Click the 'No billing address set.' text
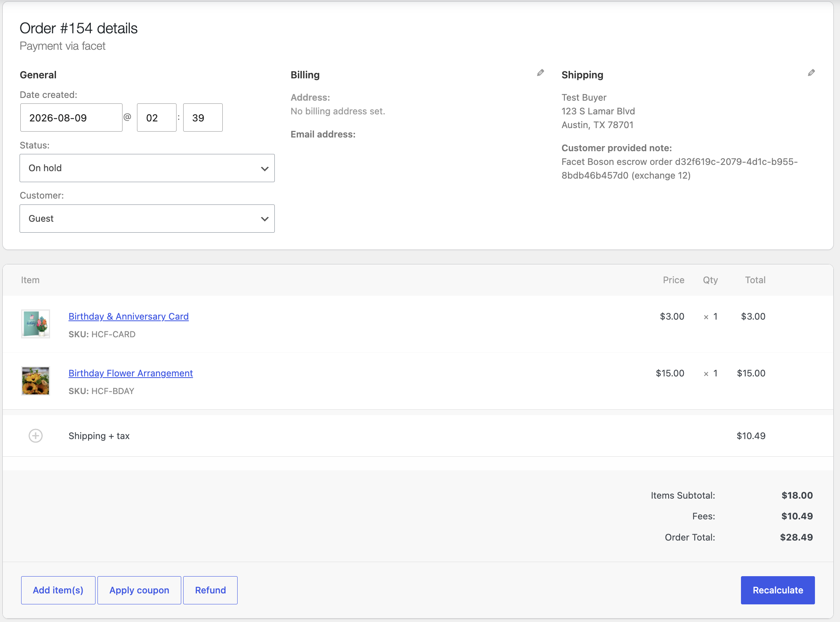Image resolution: width=840 pixels, height=622 pixels. tap(338, 111)
